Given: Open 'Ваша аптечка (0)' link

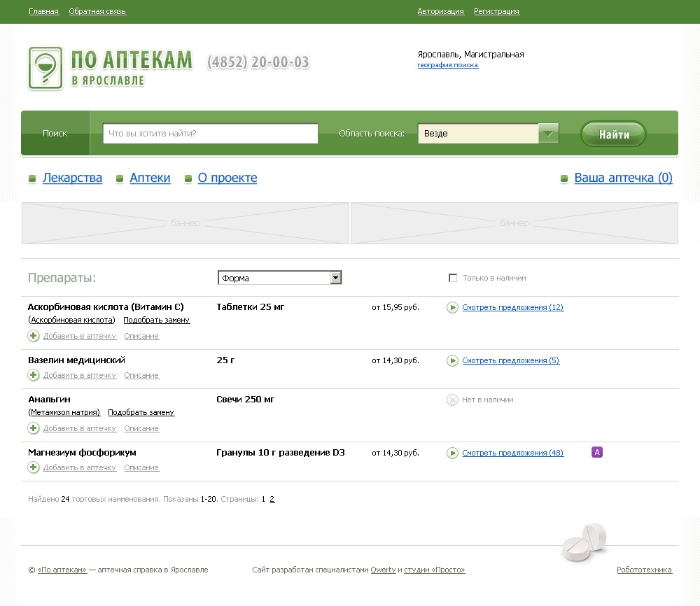Looking at the screenshot, I should tap(623, 178).
